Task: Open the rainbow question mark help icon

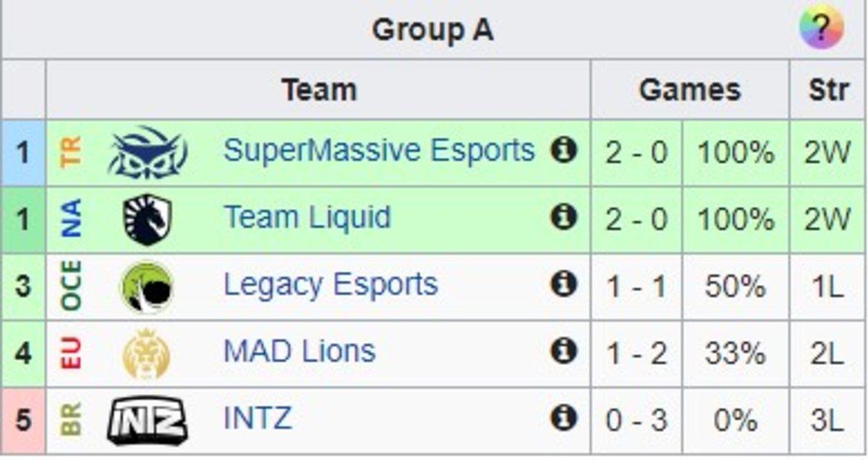Action: pos(821,29)
